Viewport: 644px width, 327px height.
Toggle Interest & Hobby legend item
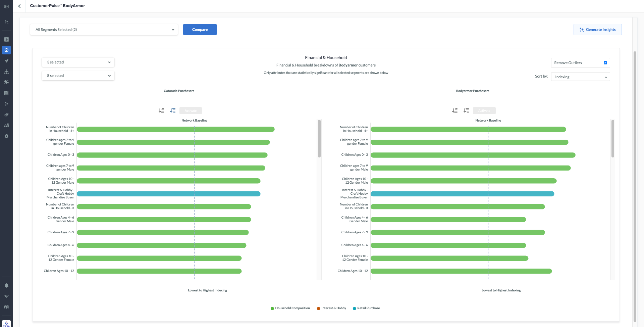(x=331, y=308)
